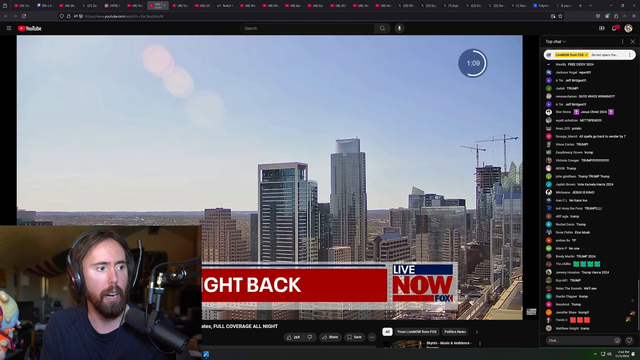Click the search magnifier button
Image resolution: width=640 pixels, height=360 pixels.
coord(382,28)
